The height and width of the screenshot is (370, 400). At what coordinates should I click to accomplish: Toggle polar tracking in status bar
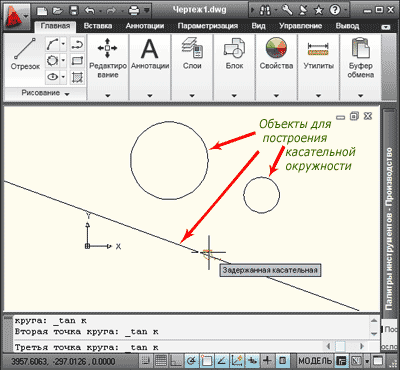point(191,361)
